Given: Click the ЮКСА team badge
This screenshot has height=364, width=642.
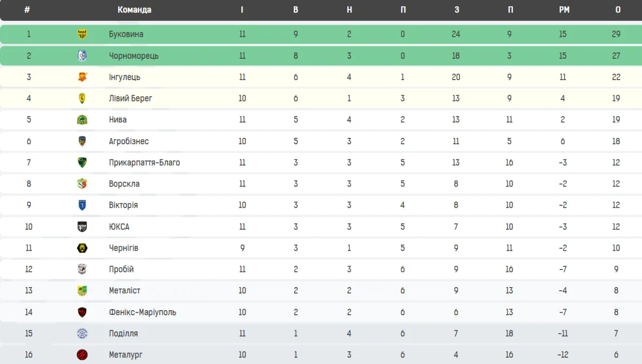Looking at the screenshot, I should [x=82, y=227].
